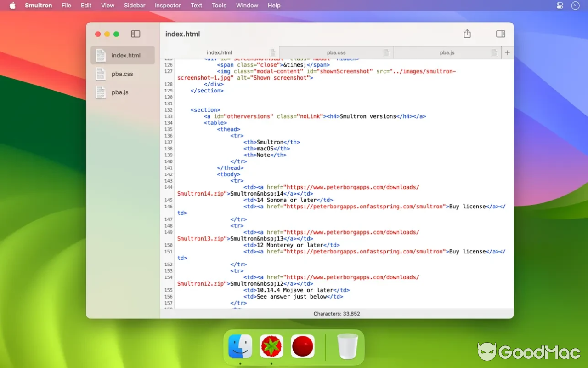
Task: Toggle the file sidebar visibility
Action: click(x=135, y=34)
